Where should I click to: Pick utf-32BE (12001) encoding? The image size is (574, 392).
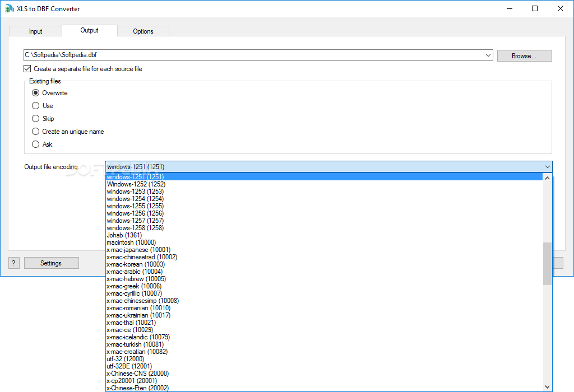coord(324,366)
